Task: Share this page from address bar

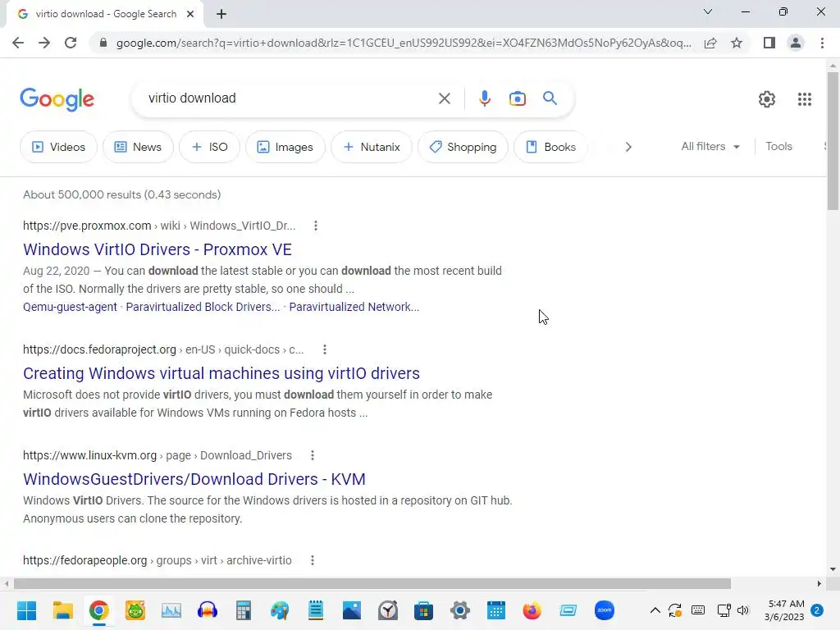Action: (x=710, y=43)
